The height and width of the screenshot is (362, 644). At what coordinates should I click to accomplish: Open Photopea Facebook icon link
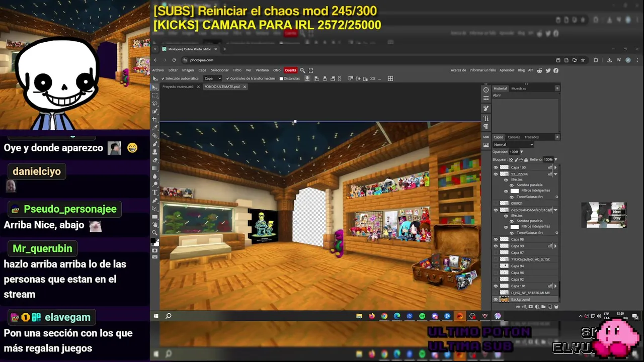[x=556, y=70]
